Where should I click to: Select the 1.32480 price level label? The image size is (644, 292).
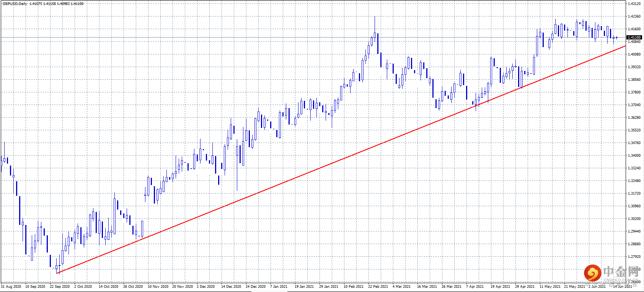tap(634, 181)
